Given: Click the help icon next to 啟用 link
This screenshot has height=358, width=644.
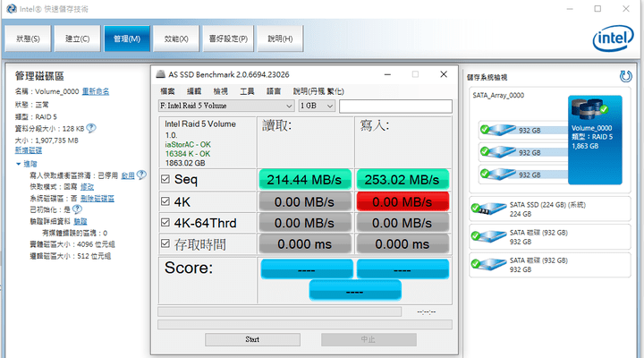Looking at the screenshot, I should coord(141,175).
